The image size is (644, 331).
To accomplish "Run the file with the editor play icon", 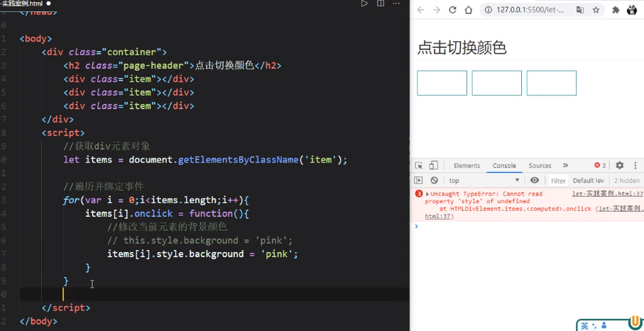I will click(x=364, y=4).
